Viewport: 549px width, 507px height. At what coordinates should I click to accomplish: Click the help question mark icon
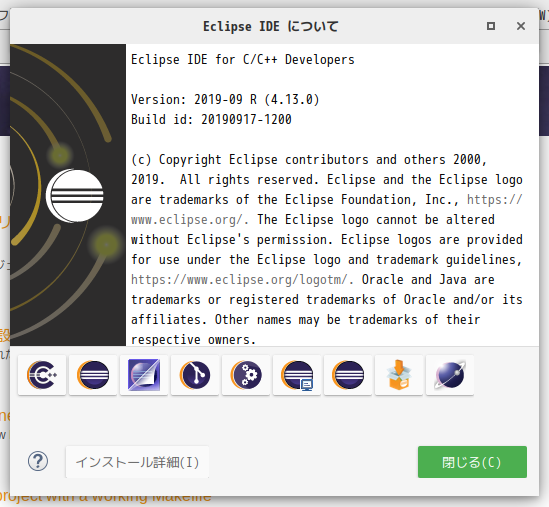pyautogui.click(x=38, y=461)
